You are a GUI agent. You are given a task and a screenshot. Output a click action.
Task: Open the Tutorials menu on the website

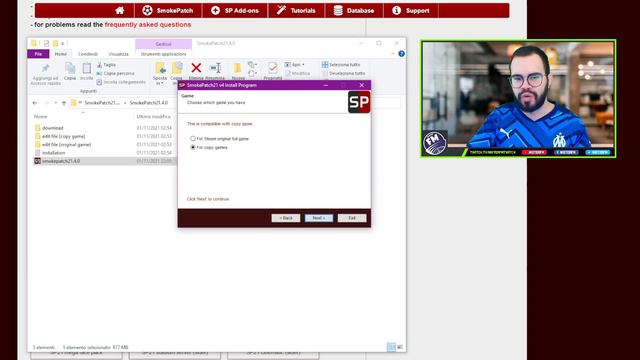[296, 11]
